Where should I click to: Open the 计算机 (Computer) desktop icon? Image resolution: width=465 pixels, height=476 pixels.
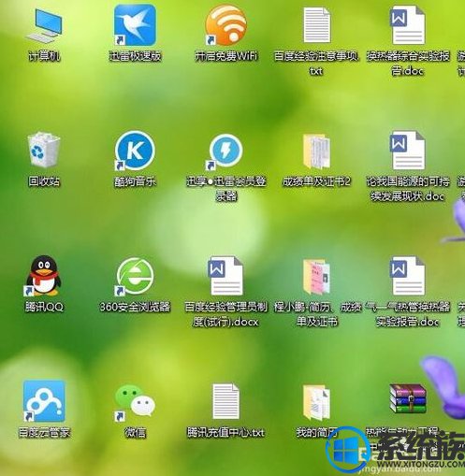[45, 25]
